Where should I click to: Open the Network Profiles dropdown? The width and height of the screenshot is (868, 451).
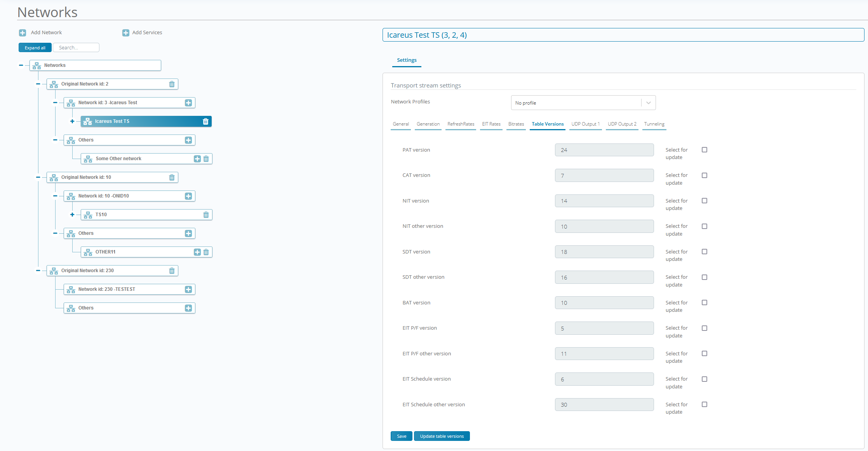(x=583, y=103)
